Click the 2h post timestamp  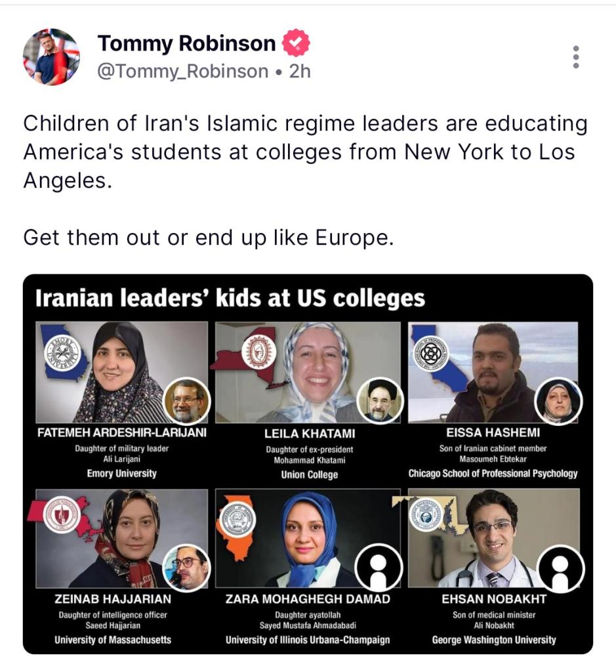(300, 71)
